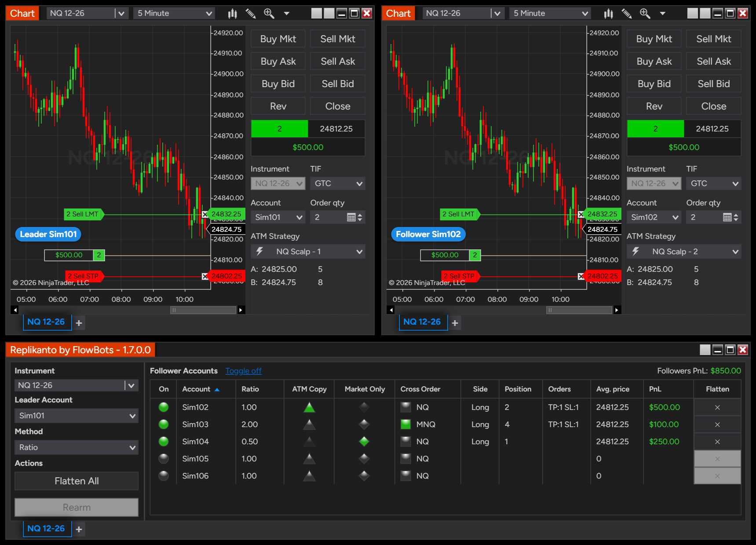Turn off follower Sim103 green light
The height and width of the screenshot is (545, 756).
pyautogui.click(x=164, y=424)
